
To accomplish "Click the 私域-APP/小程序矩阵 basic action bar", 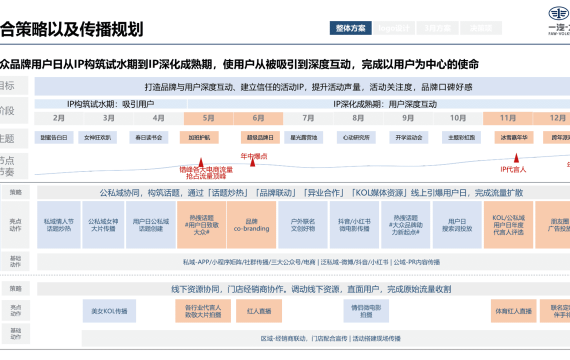I will click(304, 262).
